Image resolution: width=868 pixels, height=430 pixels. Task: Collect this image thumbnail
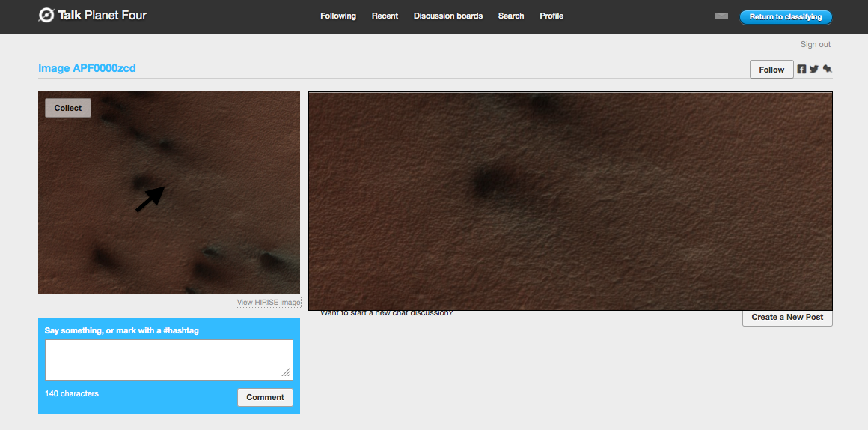[68, 108]
